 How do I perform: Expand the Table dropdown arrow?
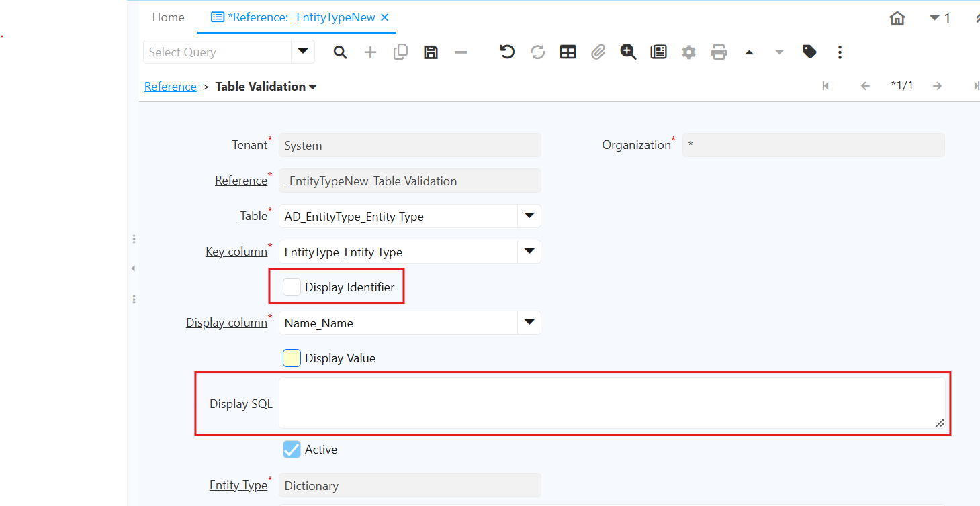tap(529, 216)
